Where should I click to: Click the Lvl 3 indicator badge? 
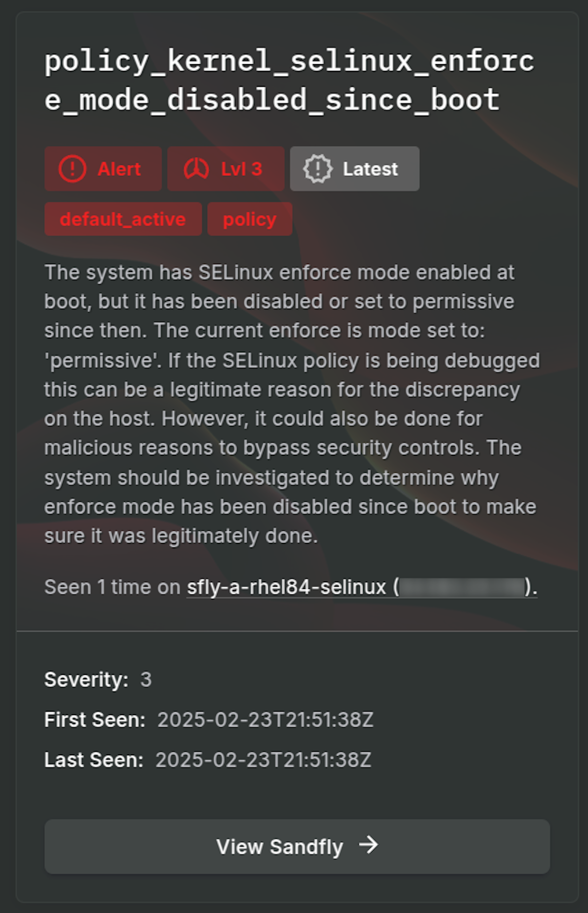point(225,169)
